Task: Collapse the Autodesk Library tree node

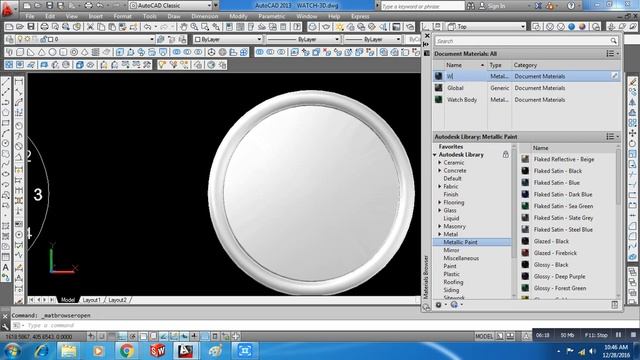Action: pos(435,155)
